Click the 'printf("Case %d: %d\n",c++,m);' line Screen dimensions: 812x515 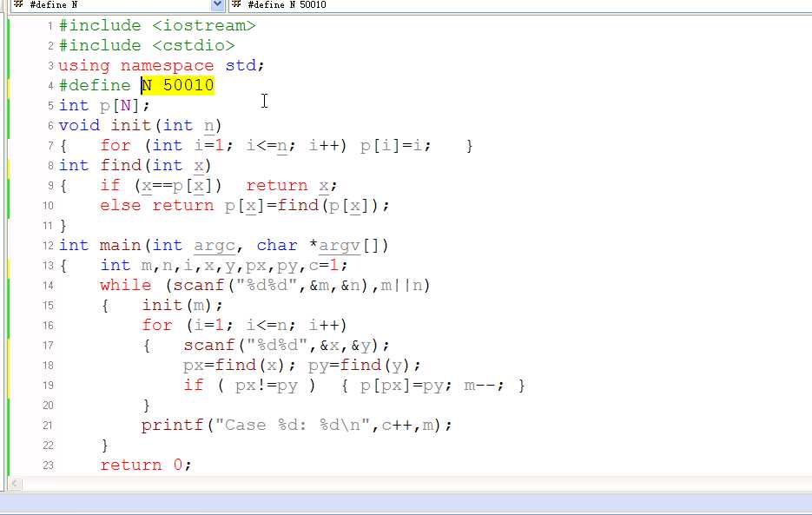point(297,426)
